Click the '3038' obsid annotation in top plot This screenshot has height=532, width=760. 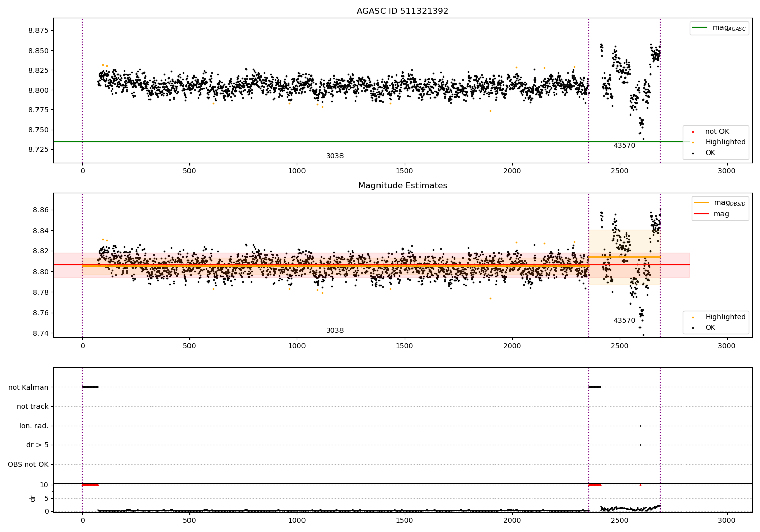[335, 156]
